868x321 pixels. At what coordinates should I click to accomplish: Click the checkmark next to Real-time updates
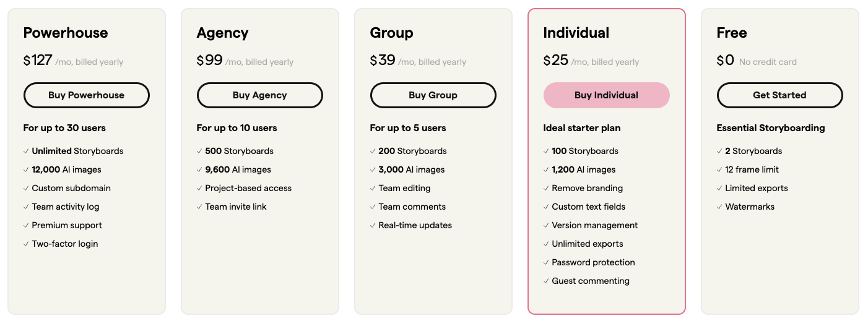(373, 225)
